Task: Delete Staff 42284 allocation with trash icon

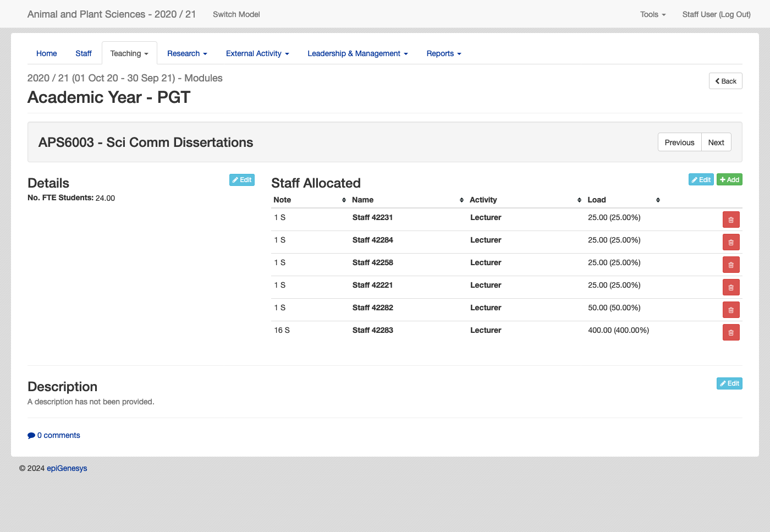Action: coord(731,242)
